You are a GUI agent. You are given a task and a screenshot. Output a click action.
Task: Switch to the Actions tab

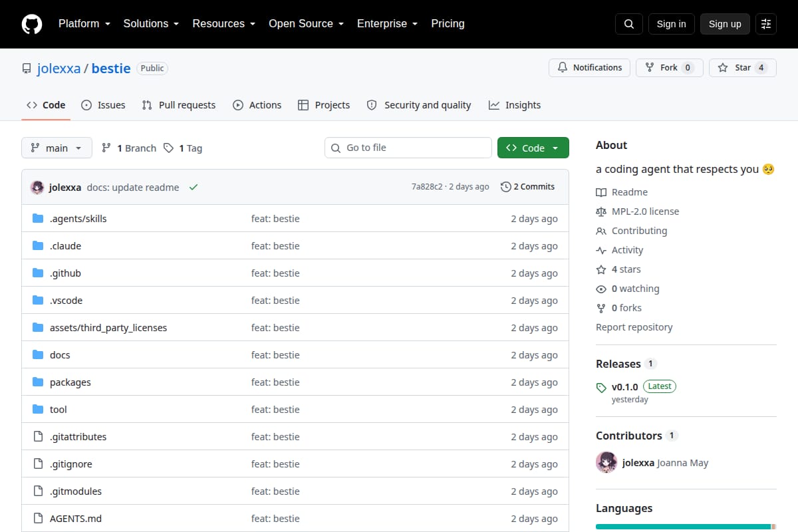coord(257,105)
